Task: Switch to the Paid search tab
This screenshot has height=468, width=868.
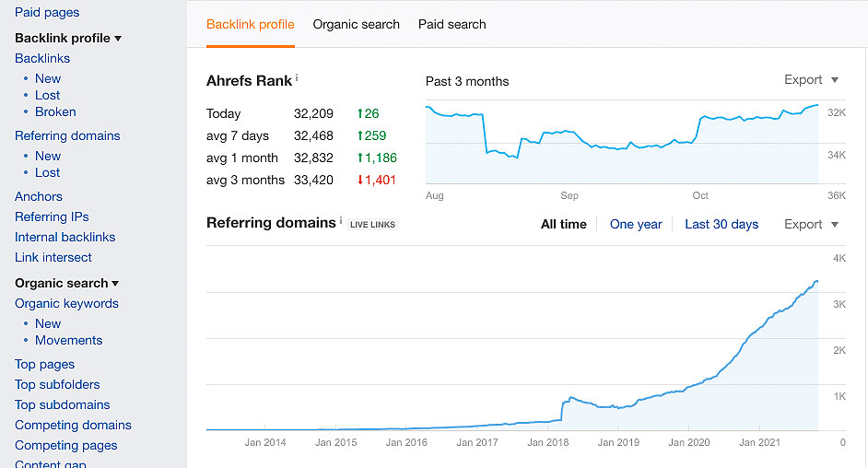Action: (x=452, y=24)
